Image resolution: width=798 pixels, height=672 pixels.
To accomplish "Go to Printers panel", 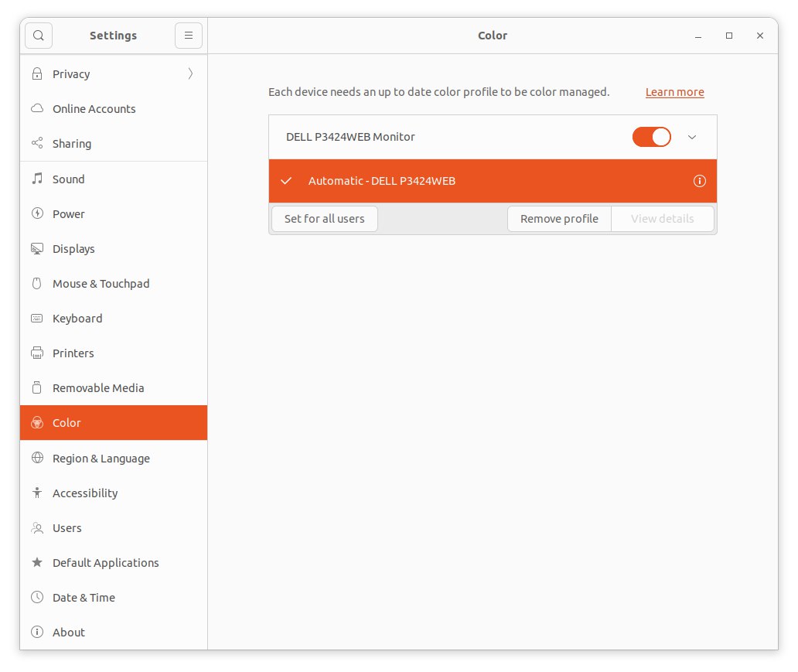I will tap(114, 353).
